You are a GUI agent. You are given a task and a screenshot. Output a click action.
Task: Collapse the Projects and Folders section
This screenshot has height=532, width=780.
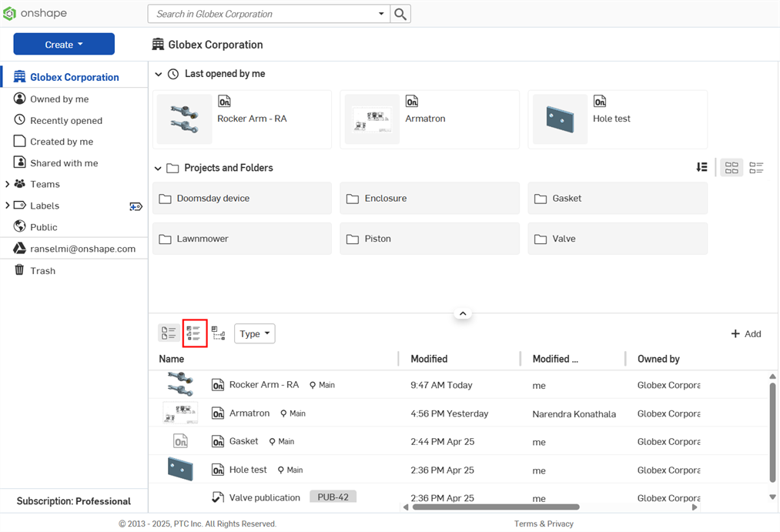[158, 168]
